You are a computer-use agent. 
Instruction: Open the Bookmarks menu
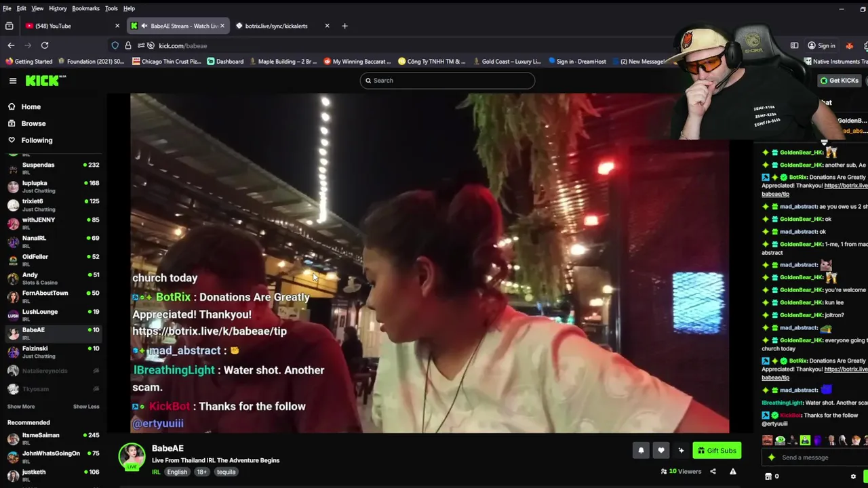(85, 8)
